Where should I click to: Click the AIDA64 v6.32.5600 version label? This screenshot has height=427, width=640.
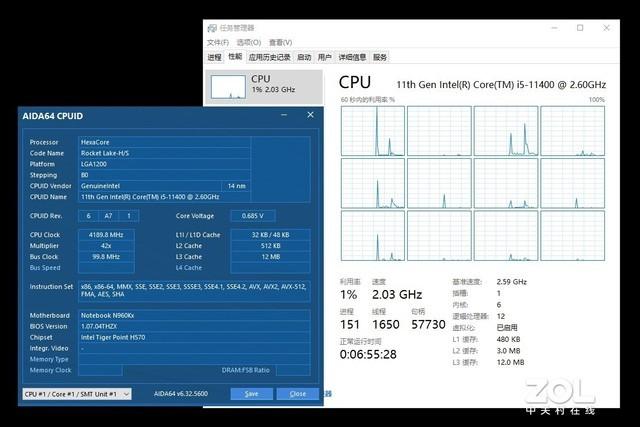point(181,394)
